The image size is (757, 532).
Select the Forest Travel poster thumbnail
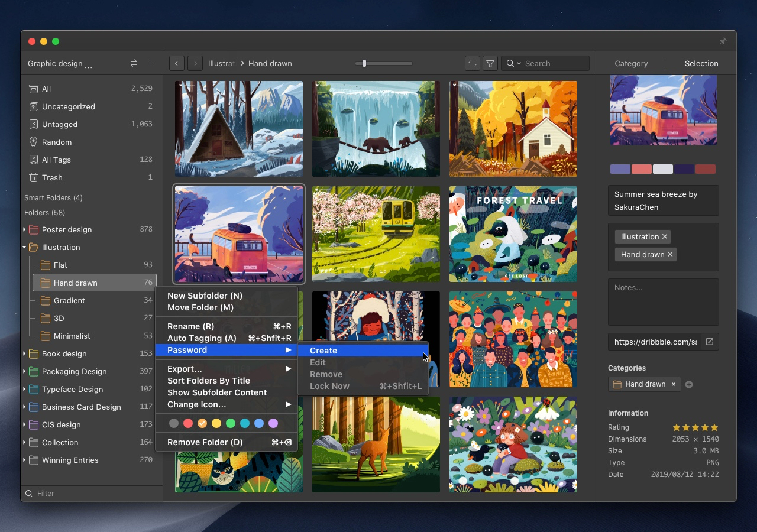513,234
